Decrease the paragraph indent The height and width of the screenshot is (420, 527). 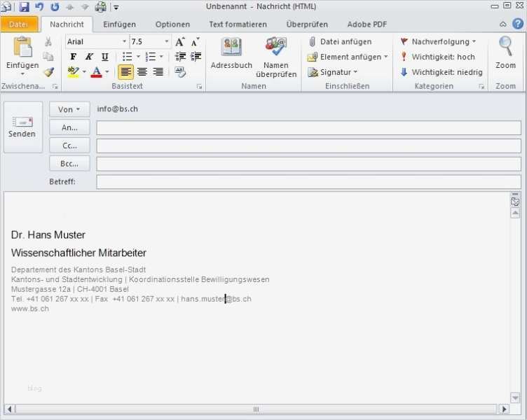181,57
